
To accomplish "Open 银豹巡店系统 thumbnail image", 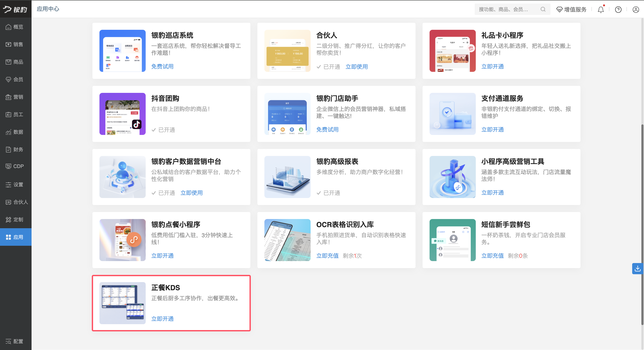I will 122,51.
